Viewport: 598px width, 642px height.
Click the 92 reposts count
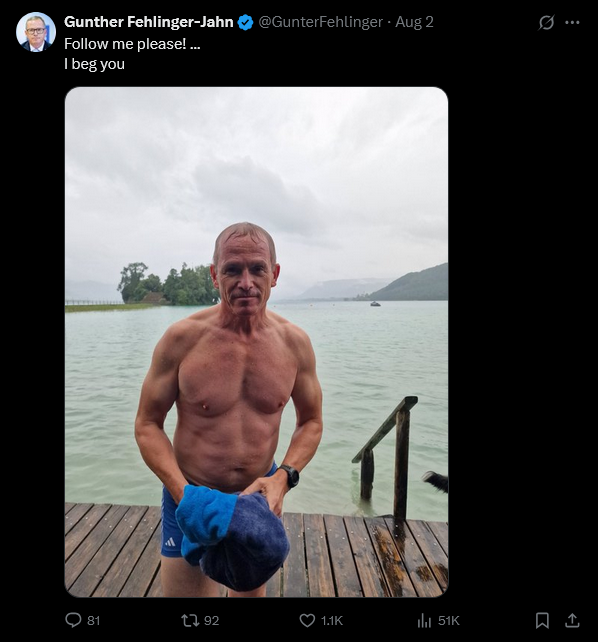(211, 621)
